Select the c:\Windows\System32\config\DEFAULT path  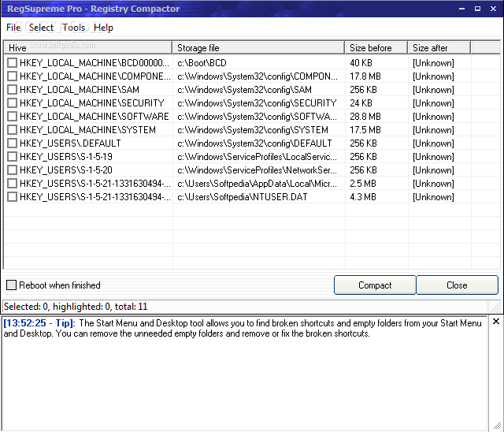(x=254, y=143)
